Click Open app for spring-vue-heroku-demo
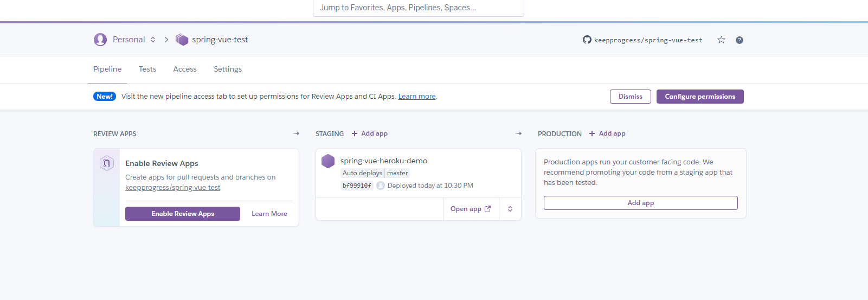 click(x=471, y=209)
